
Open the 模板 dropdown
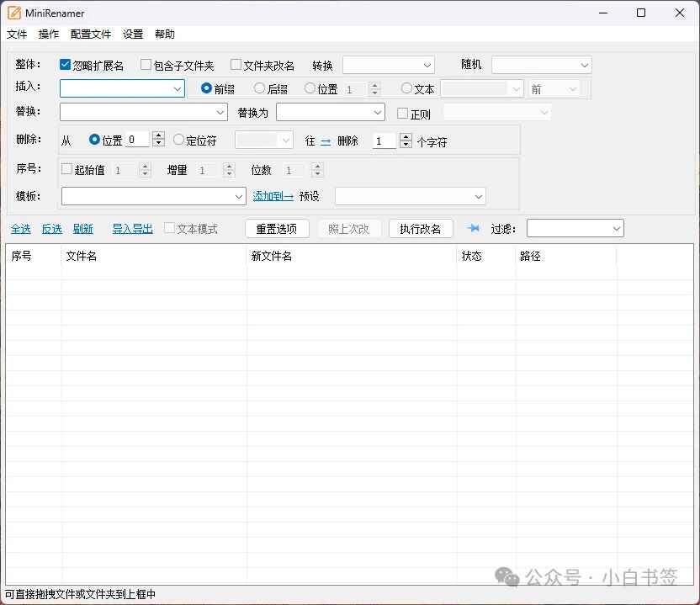154,196
